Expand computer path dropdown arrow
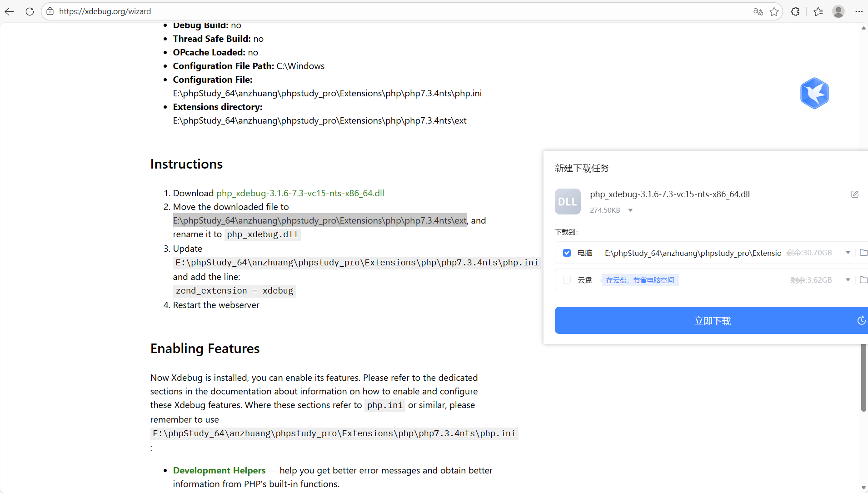868x493 pixels. tap(848, 253)
